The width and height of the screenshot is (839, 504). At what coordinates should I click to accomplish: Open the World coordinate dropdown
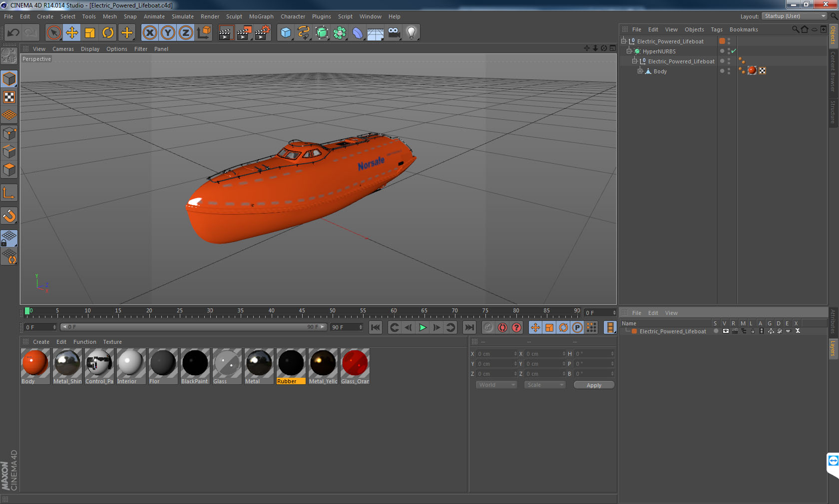pos(496,385)
